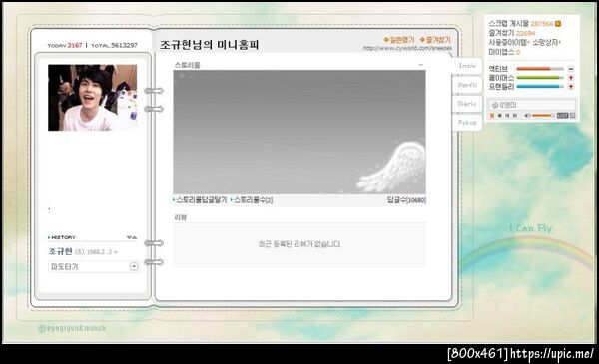
Task: Adjust the music player volume slider
Action: [543, 115]
